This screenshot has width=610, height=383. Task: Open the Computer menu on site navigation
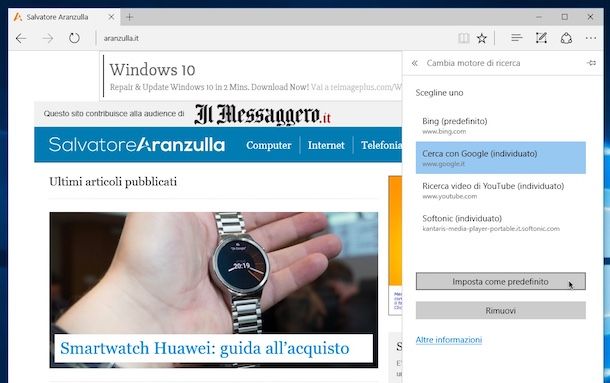coord(268,145)
